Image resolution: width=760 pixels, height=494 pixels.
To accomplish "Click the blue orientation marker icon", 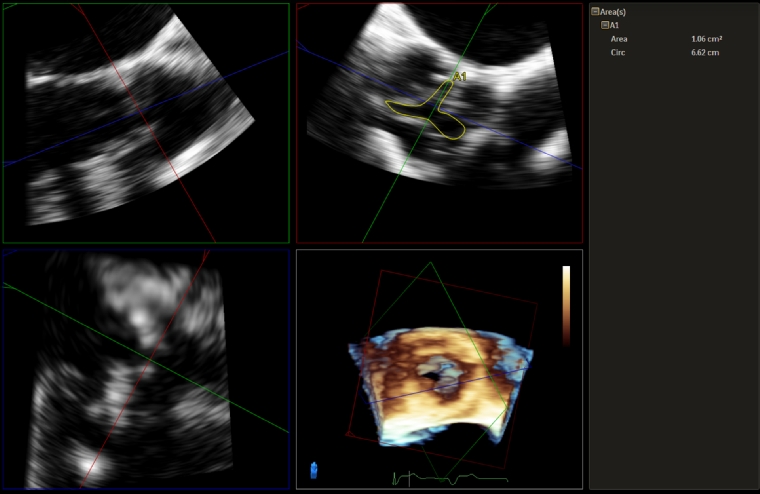I will [314, 469].
